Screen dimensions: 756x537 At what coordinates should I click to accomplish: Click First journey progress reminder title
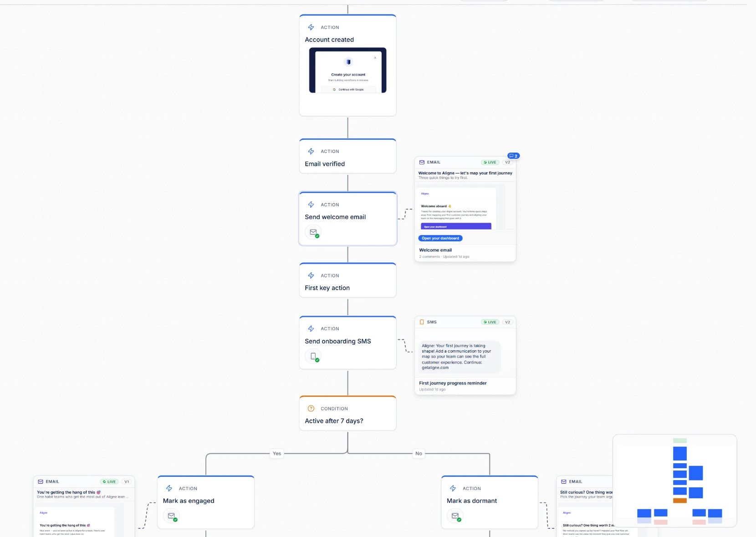click(x=453, y=383)
